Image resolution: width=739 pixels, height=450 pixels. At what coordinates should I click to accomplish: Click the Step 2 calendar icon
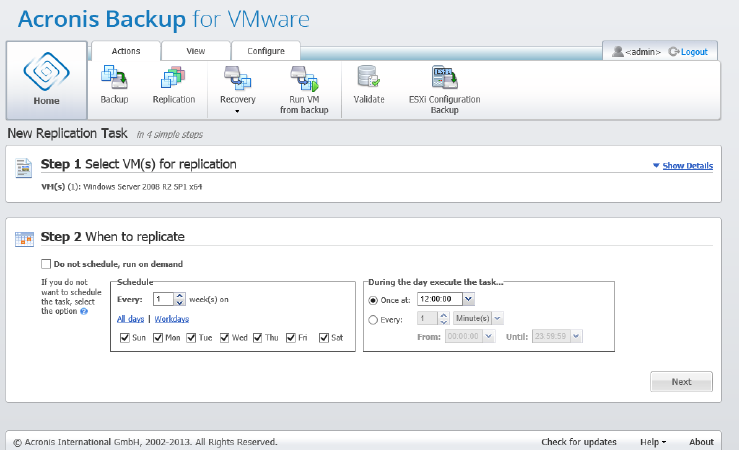click(x=24, y=239)
